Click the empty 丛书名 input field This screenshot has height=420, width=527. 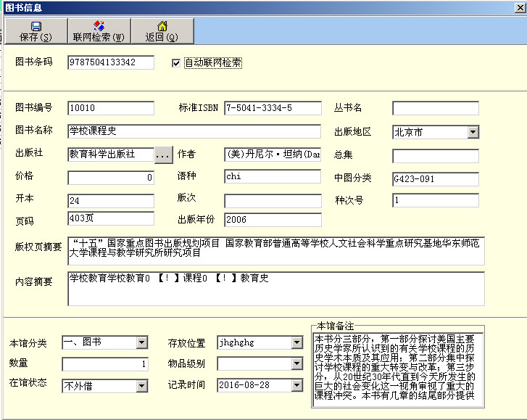pos(435,108)
